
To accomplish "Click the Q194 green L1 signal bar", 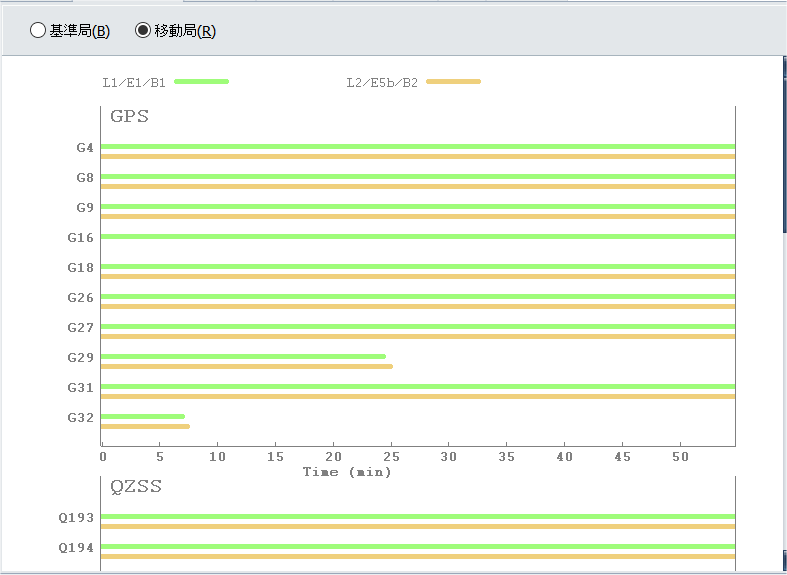I will coord(418,546).
